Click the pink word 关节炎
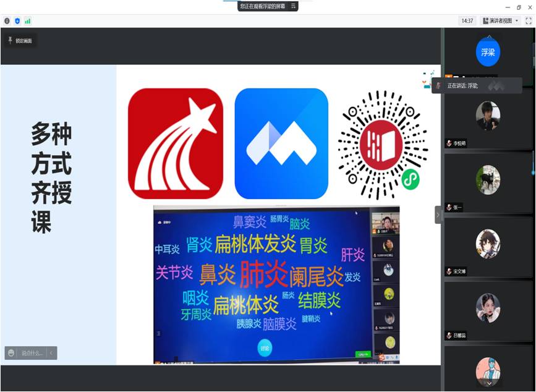 pyautogui.click(x=174, y=273)
